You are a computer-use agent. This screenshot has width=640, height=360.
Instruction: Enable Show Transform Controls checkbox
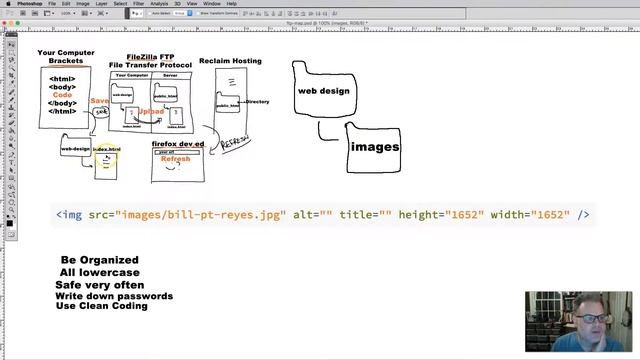click(x=198, y=13)
